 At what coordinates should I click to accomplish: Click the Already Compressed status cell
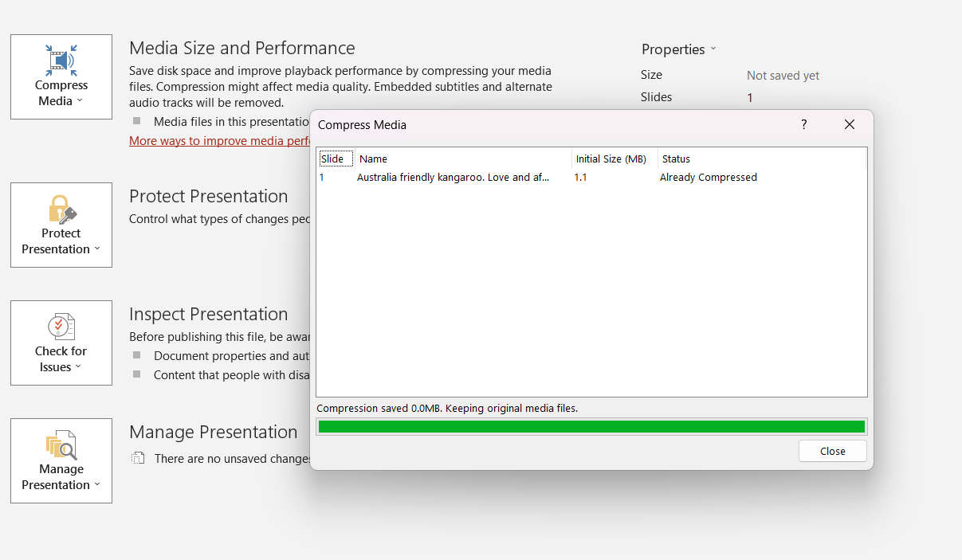pos(709,178)
